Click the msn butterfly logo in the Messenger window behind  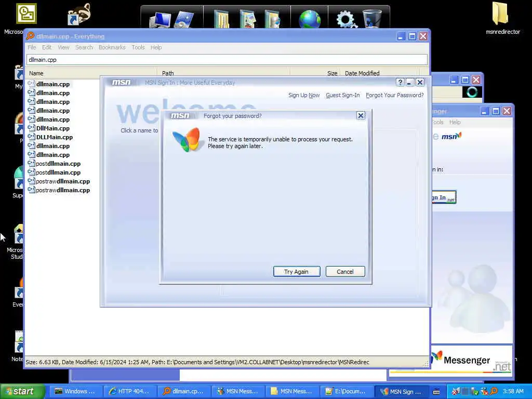pyautogui.click(x=451, y=136)
